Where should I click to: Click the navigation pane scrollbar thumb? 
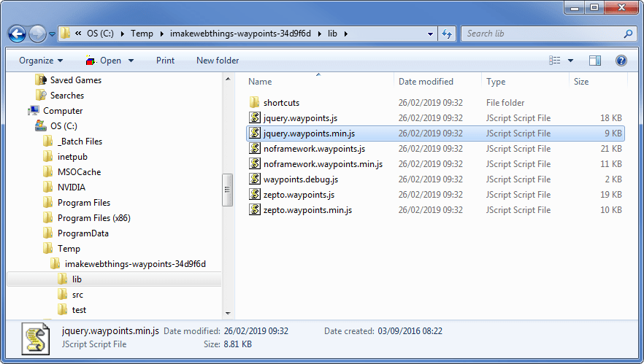228,190
